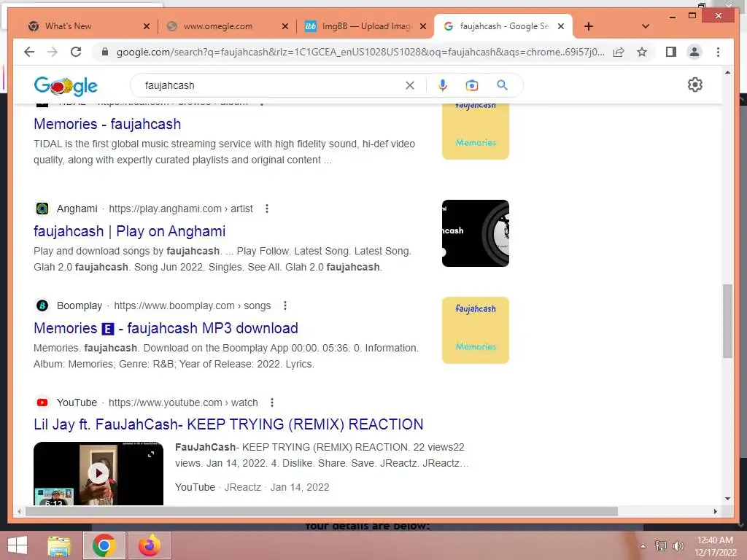Bookmark this page with the star icon
This screenshot has height=560, width=747.
pos(642,52)
